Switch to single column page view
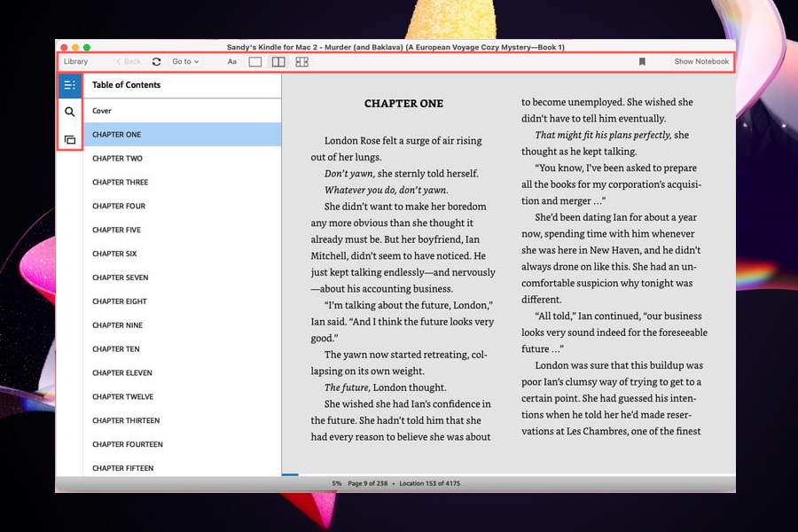Viewport: 798px width, 532px height. point(255,62)
